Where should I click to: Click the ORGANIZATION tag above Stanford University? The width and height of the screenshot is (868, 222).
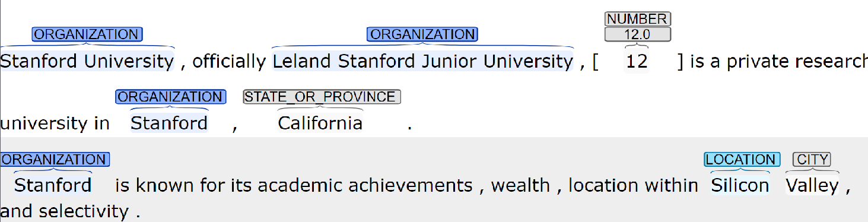click(x=87, y=34)
